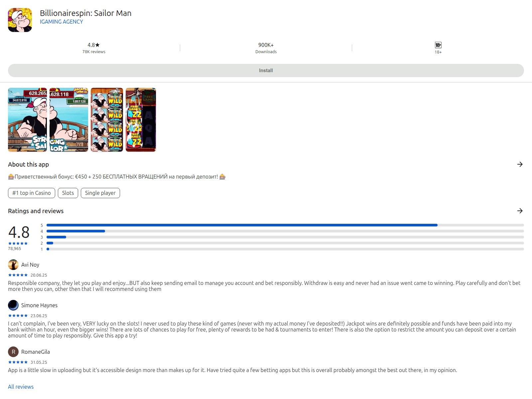Click the 1-star rating bar

coord(285,249)
